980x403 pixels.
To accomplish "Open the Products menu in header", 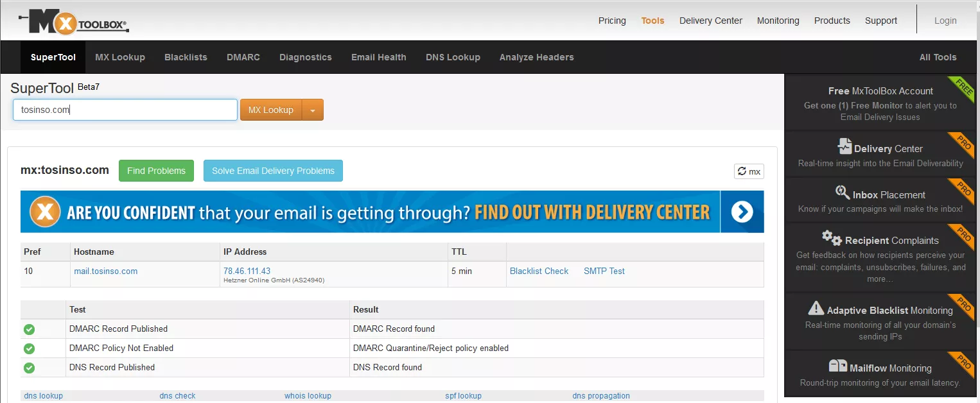I will [832, 21].
